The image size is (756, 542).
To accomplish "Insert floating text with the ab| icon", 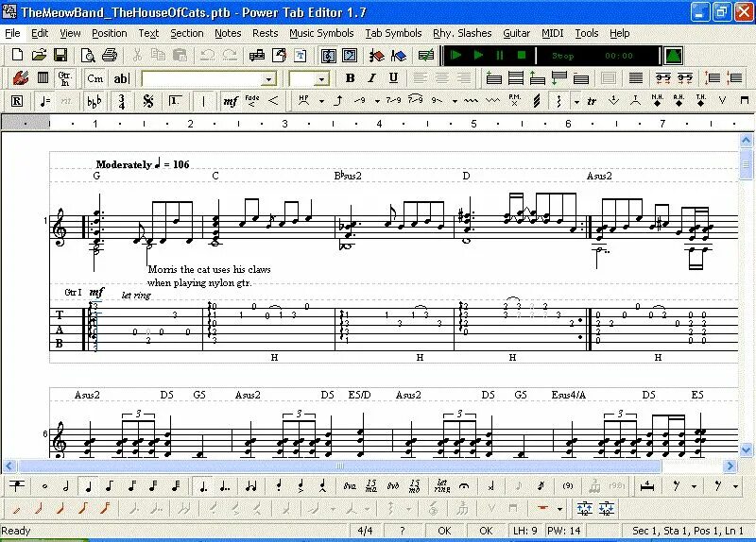I will click(122, 77).
